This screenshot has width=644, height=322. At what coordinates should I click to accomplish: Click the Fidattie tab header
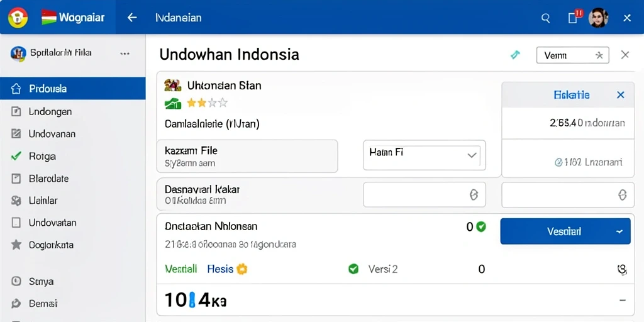click(571, 95)
